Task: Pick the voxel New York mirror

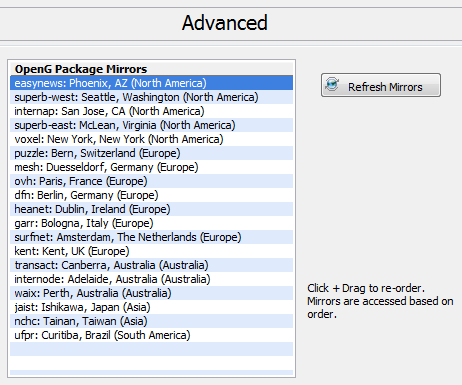Action: 151,139
